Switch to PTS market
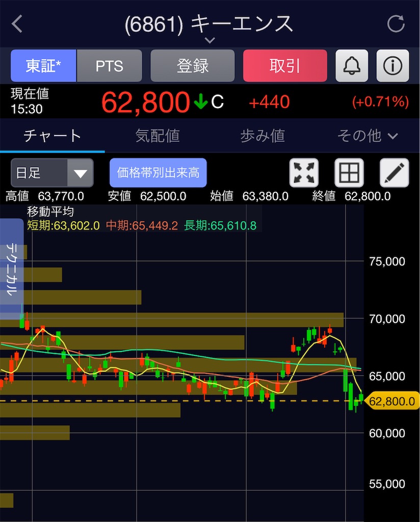The height and width of the screenshot is (522, 420). click(110, 66)
